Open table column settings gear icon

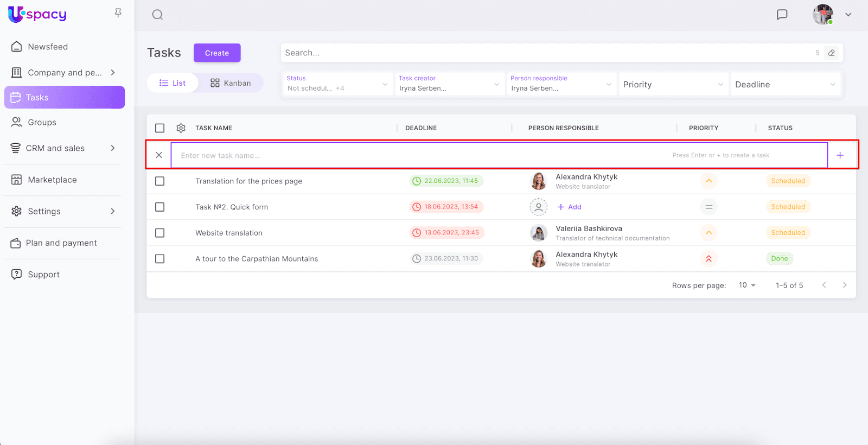click(181, 128)
